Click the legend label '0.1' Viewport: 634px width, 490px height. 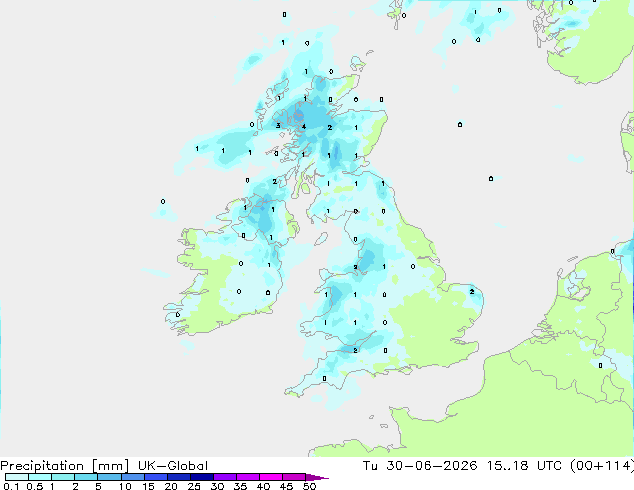point(11,486)
